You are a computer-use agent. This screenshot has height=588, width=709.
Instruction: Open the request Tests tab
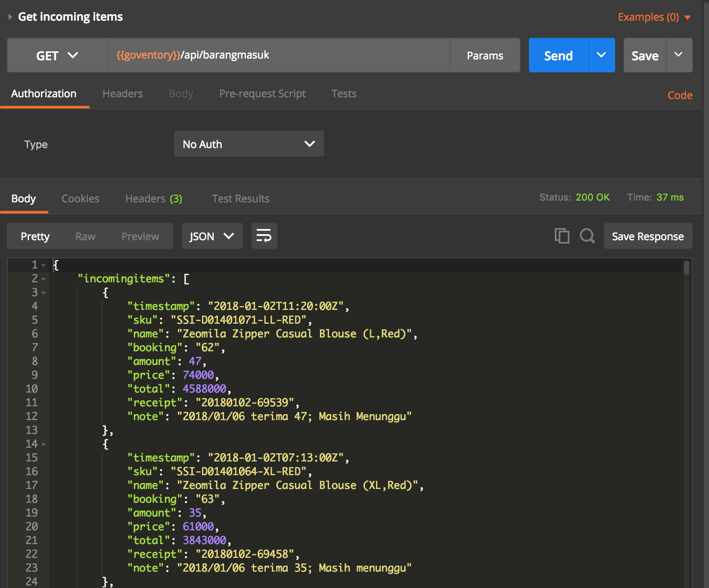tap(344, 93)
